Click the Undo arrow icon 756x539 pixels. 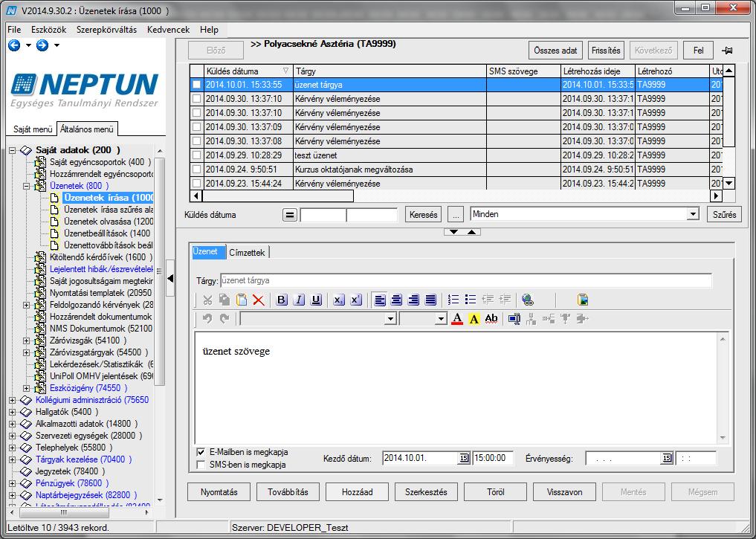coord(207,319)
